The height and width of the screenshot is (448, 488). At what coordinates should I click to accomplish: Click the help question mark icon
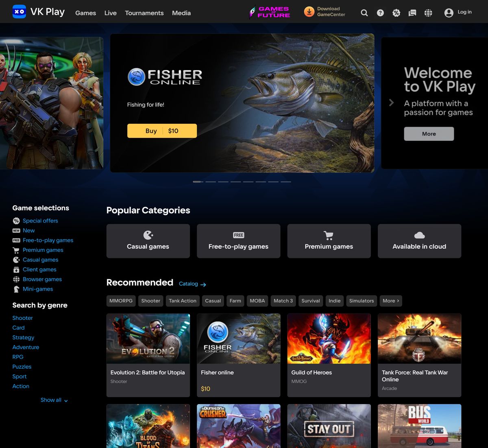point(380,13)
